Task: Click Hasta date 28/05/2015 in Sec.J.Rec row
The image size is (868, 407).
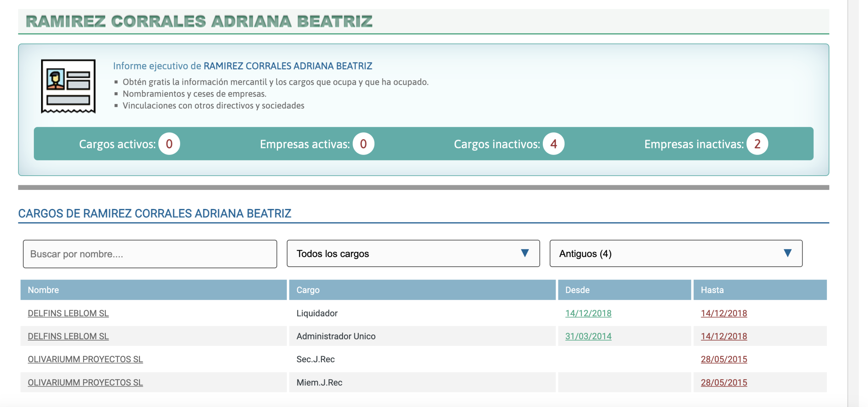Action: point(724,359)
